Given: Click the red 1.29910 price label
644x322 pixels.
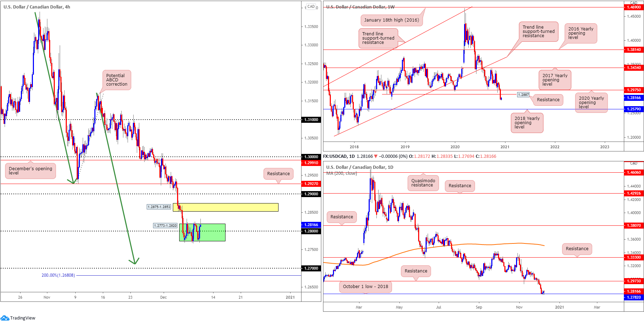Looking at the screenshot, I should point(311,163).
